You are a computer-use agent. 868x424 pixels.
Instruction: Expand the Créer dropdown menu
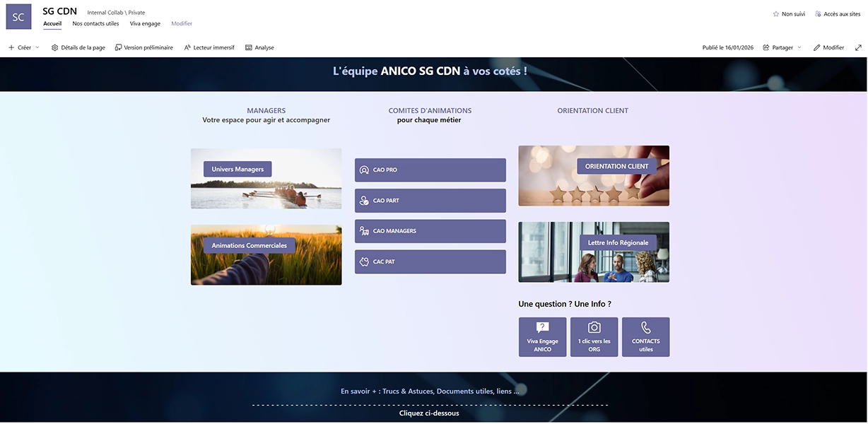(24, 47)
